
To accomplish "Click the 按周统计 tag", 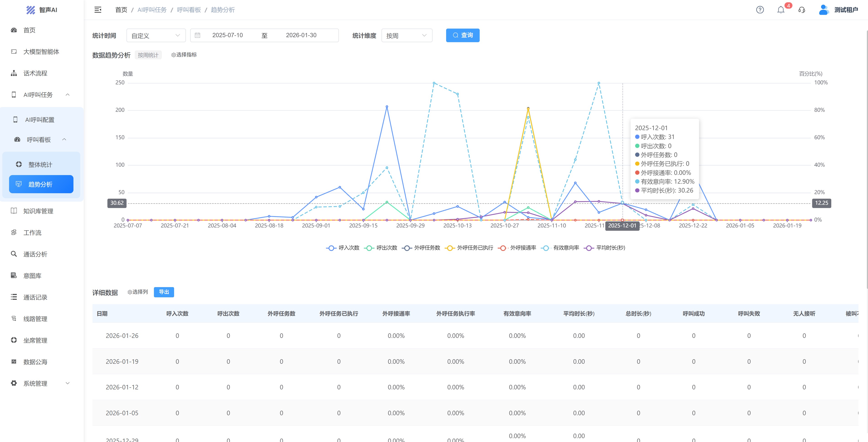I will (x=148, y=55).
